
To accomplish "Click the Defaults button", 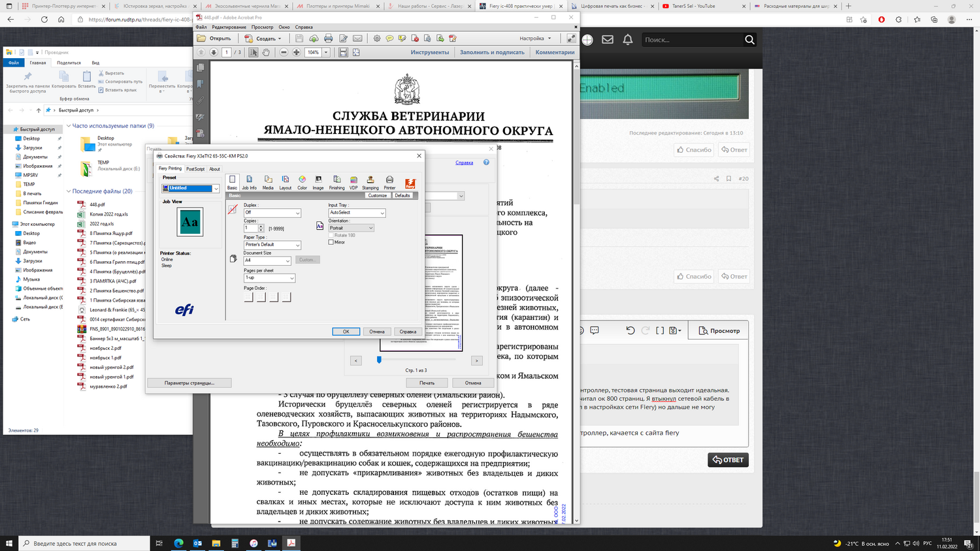I will pos(402,195).
